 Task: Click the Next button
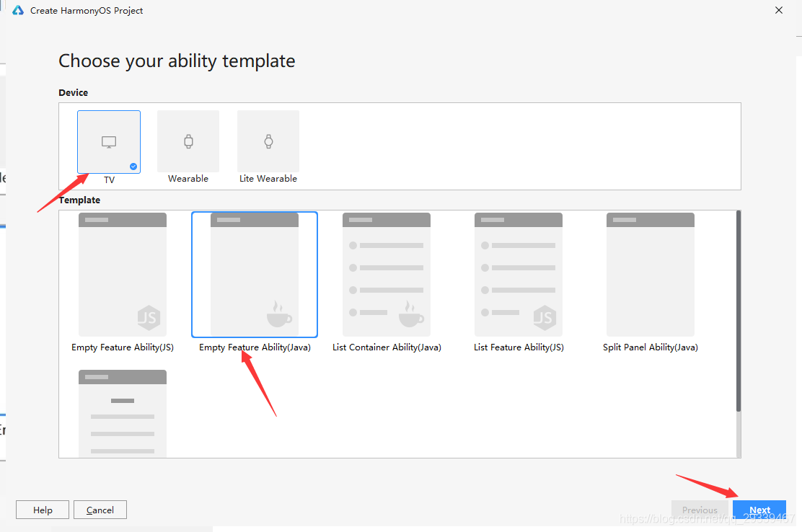tap(759, 510)
